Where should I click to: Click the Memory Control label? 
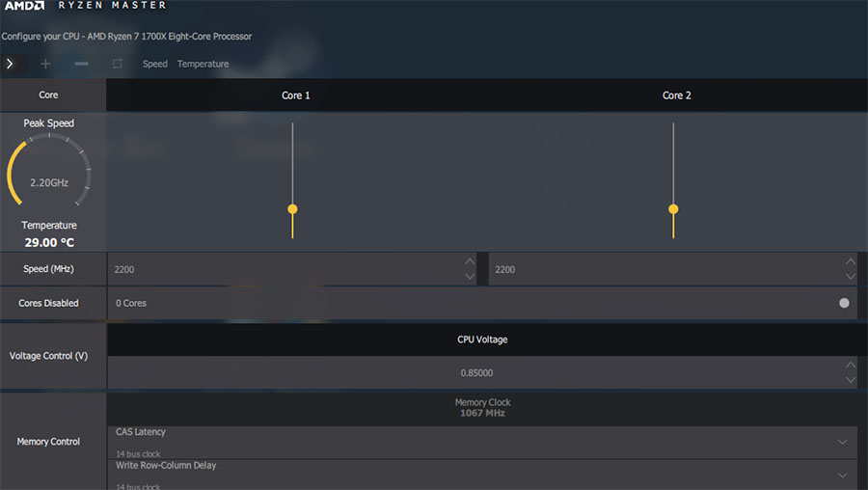pos(48,441)
